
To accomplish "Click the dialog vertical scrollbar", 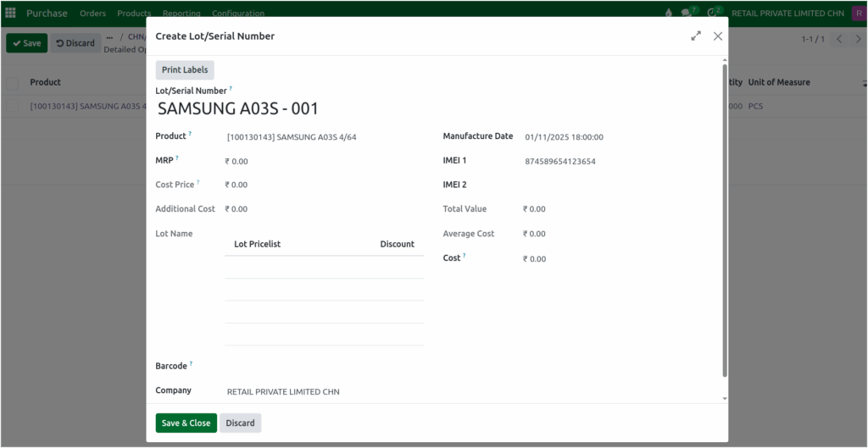I will click(x=724, y=220).
